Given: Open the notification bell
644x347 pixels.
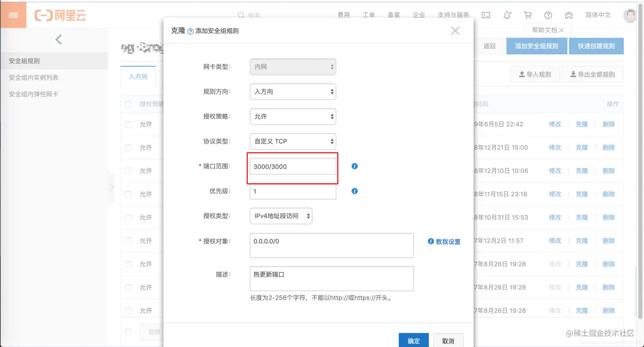Looking at the screenshot, I should (x=507, y=15).
